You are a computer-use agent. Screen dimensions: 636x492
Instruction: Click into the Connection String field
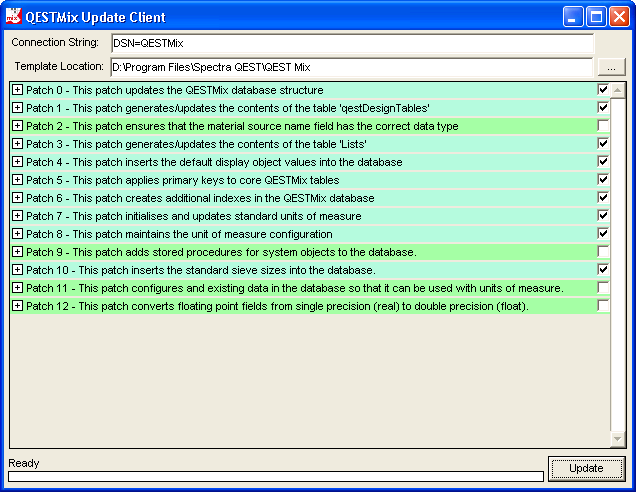point(350,44)
